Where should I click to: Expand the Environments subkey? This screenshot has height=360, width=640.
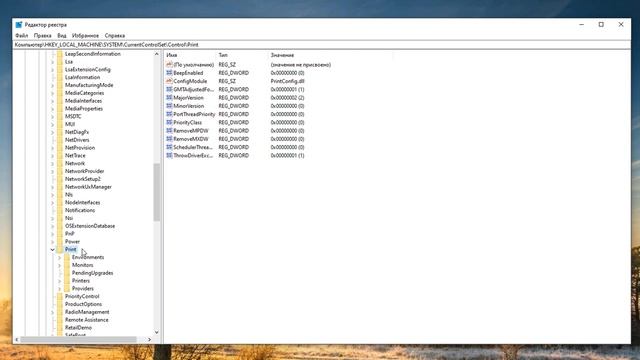60,258
